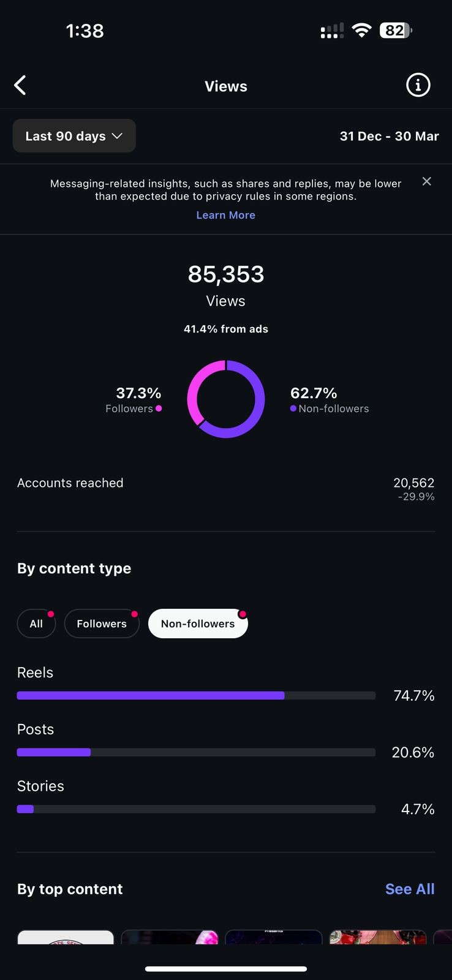This screenshot has height=980, width=452.
Task: Tap the purple Non-followers legend dot
Action: click(x=293, y=409)
